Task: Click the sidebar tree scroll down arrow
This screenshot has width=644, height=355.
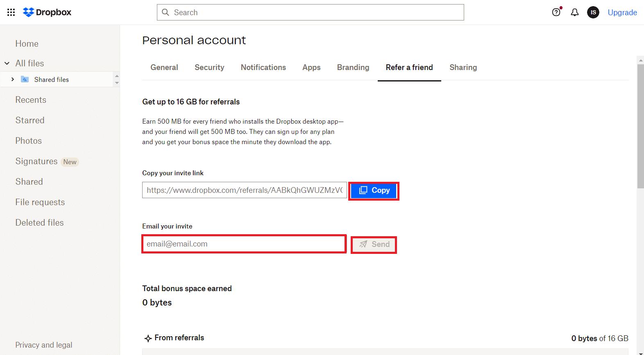Action: [117, 83]
